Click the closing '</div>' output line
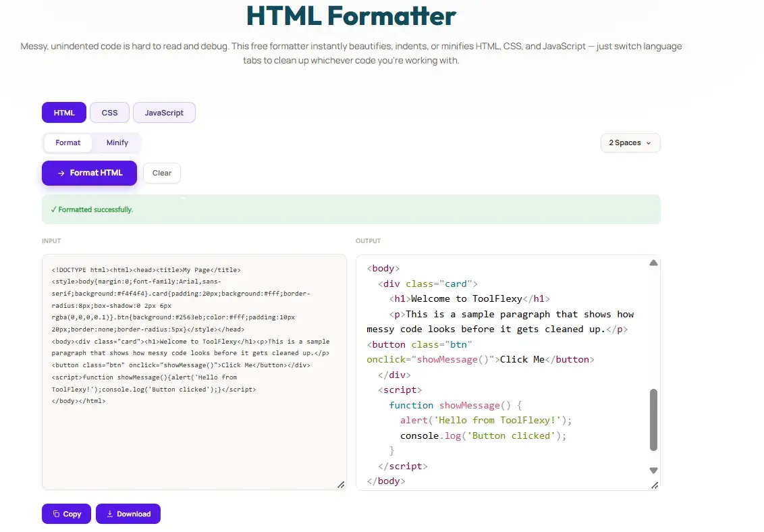The image size is (764, 532). pos(395,375)
